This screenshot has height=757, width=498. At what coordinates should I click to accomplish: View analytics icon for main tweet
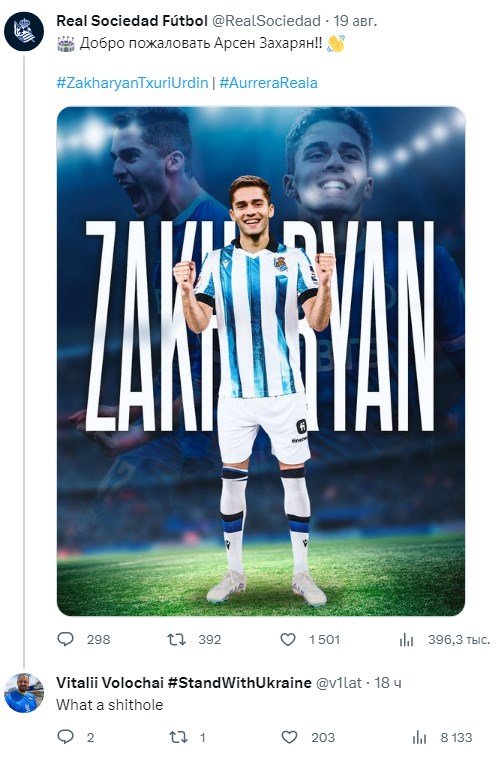(x=407, y=640)
